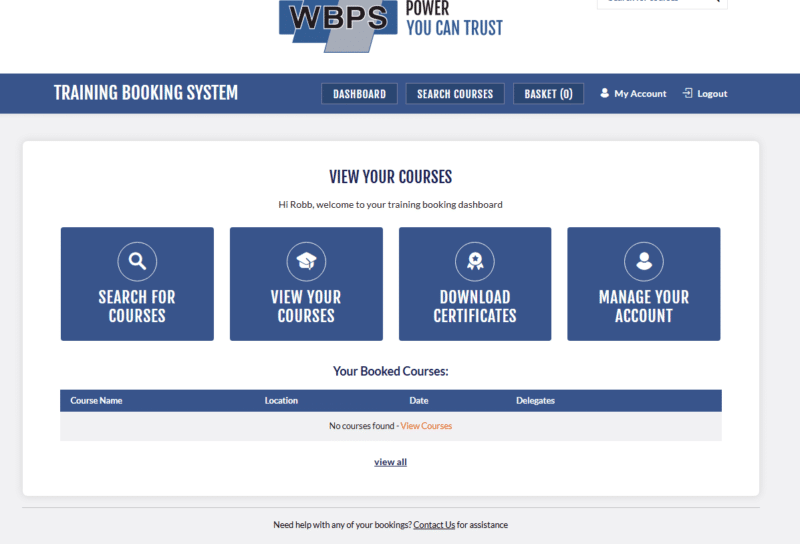
Task: Click the certificate ribbon icon in Download Certificates tile
Action: coord(475,262)
